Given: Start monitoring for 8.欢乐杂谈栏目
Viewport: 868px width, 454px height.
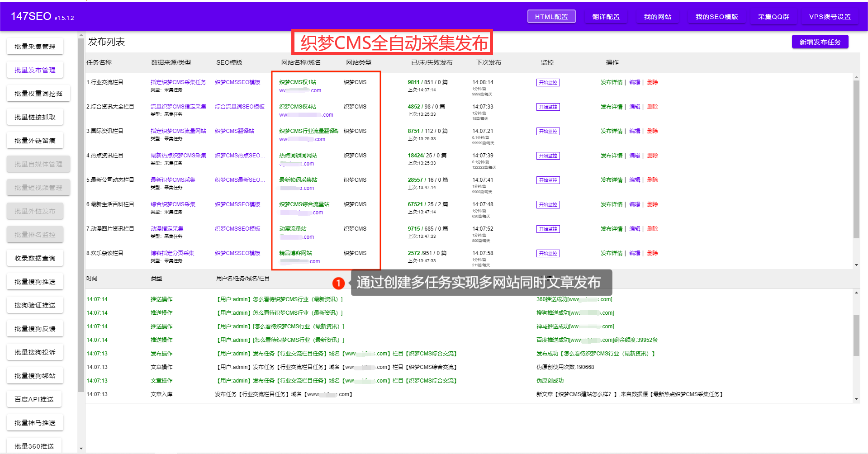Looking at the screenshot, I should point(548,253).
